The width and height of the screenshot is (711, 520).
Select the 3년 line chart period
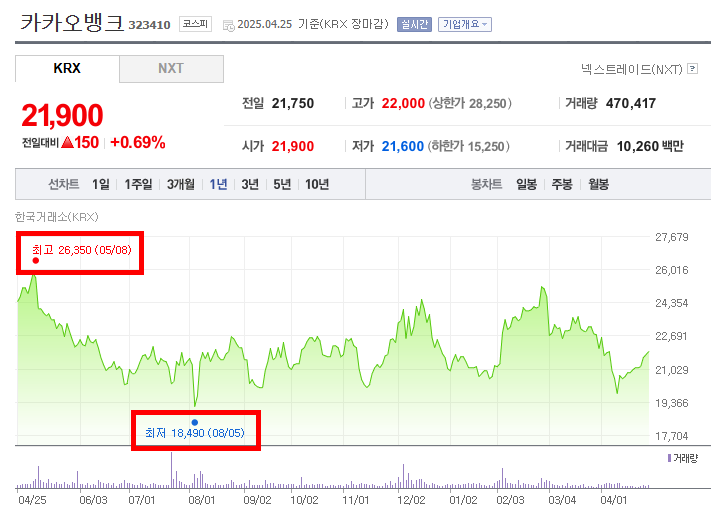pyautogui.click(x=250, y=184)
